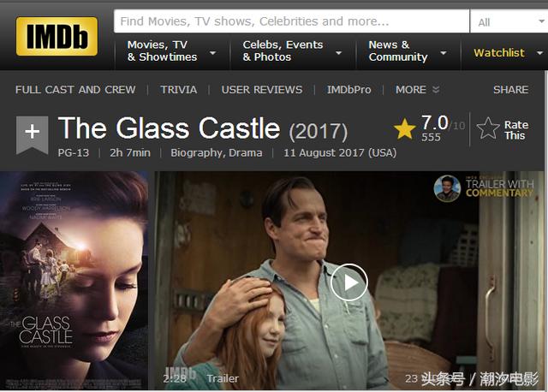
Task: Click the yellow rating star icon
Action: (x=405, y=128)
